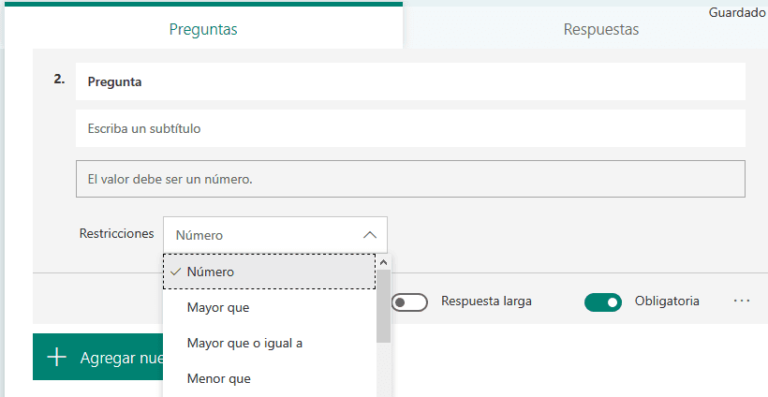Select the checked Número option
The height and width of the screenshot is (397, 768).
click(x=269, y=271)
